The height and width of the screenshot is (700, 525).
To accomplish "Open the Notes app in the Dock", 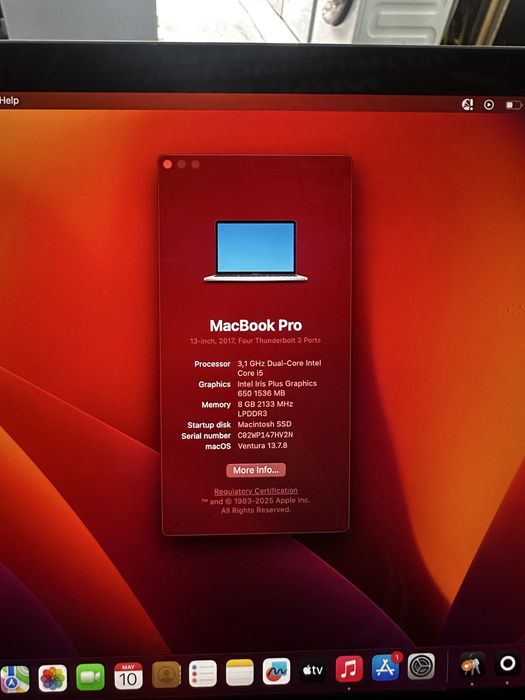I will click(x=240, y=672).
